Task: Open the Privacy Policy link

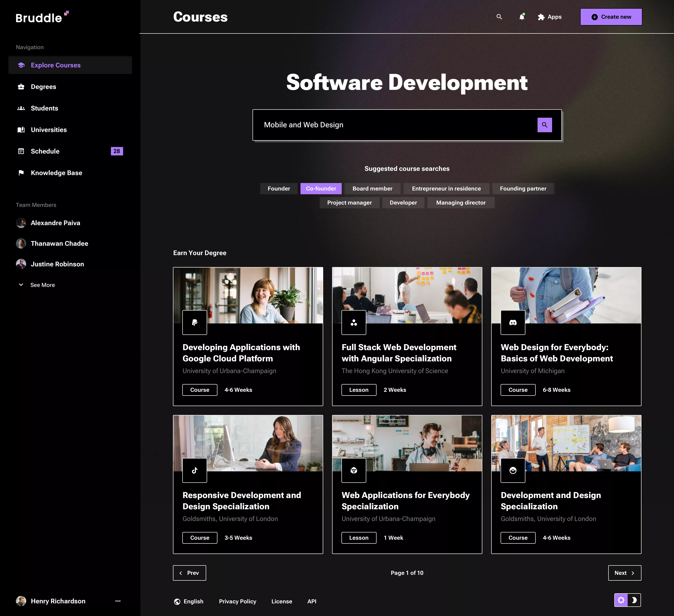Action: click(x=237, y=601)
